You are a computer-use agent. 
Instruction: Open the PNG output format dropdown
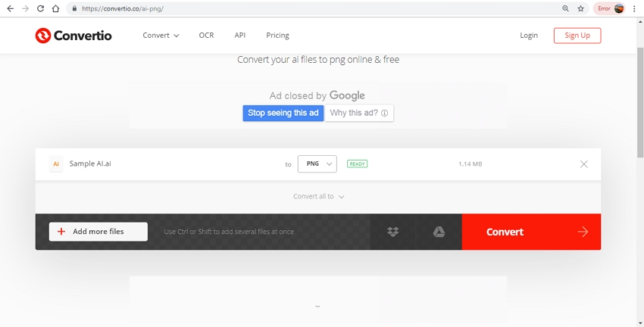[x=317, y=163]
